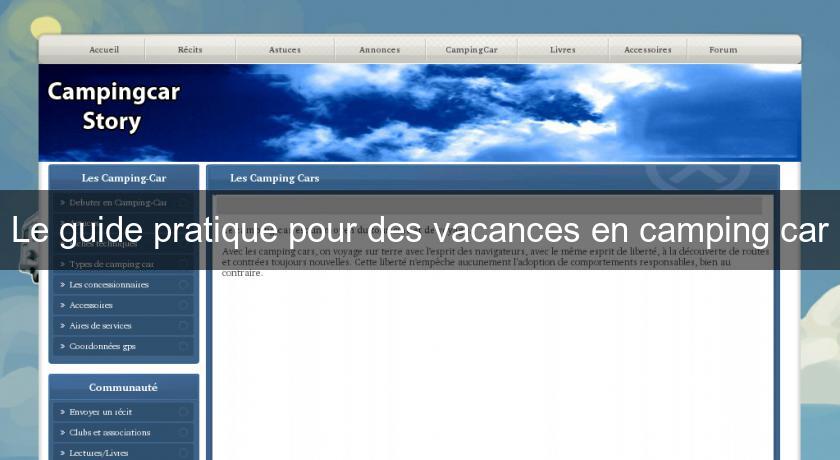Click arrow bullet beside Clubs et associations
The height and width of the screenshot is (460, 840).
[62, 432]
